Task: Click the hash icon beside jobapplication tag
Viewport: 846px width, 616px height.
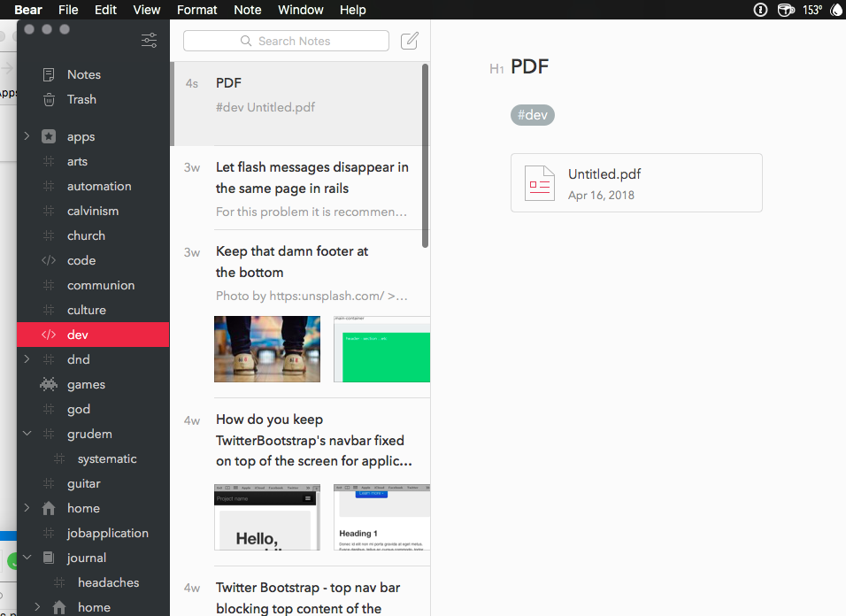Action: [x=49, y=533]
